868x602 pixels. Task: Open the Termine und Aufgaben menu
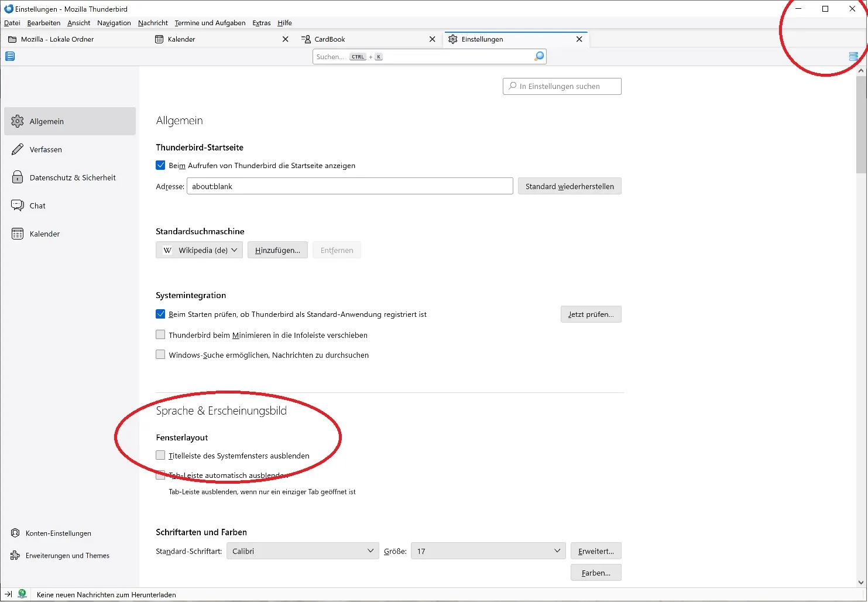point(210,23)
